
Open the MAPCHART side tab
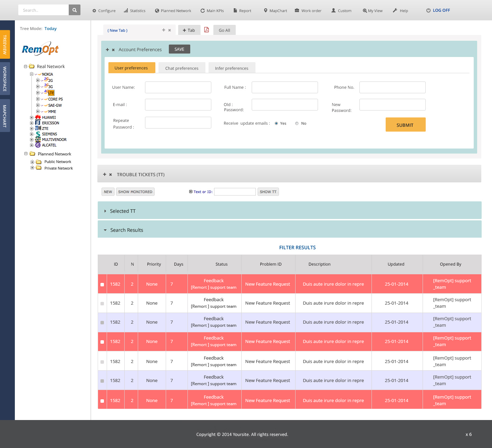tap(5, 116)
